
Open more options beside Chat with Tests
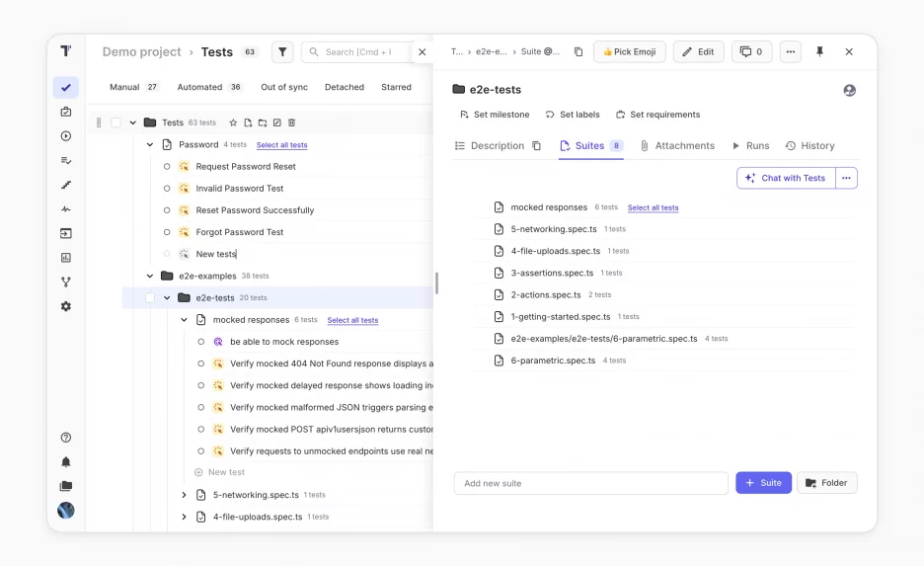pyautogui.click(x=846, y=178)
